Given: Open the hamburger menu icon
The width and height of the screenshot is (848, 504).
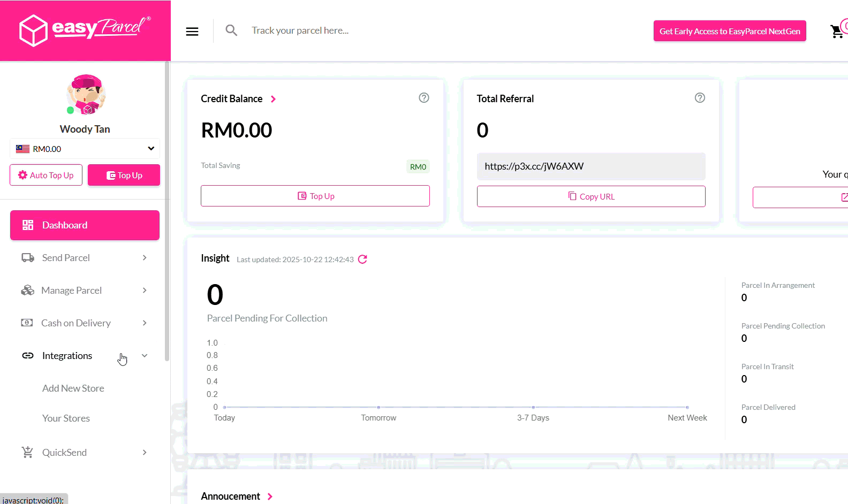Looking at the screenshot, I should (x=192, y=32).
